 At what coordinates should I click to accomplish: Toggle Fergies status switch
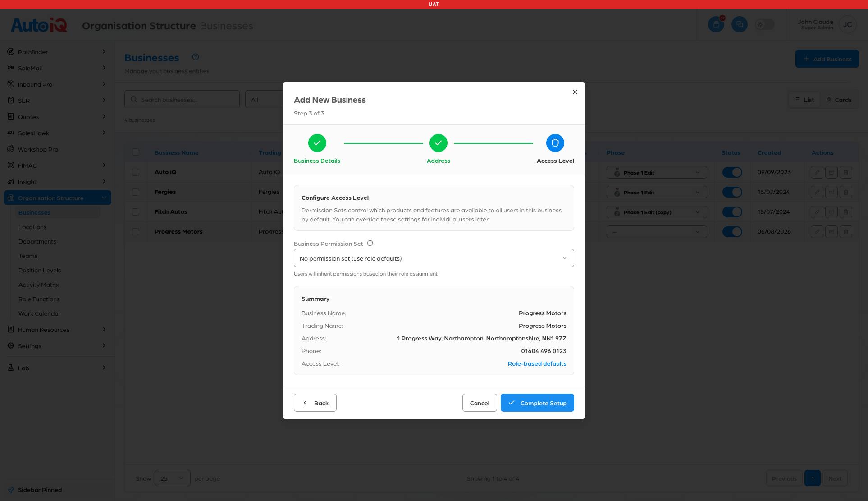coord(732,192)
